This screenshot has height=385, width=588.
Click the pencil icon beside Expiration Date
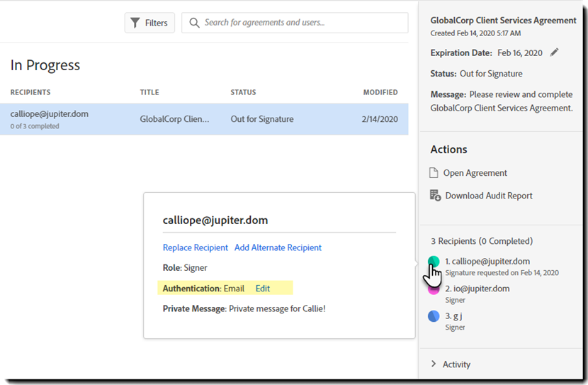click(554, 52)
